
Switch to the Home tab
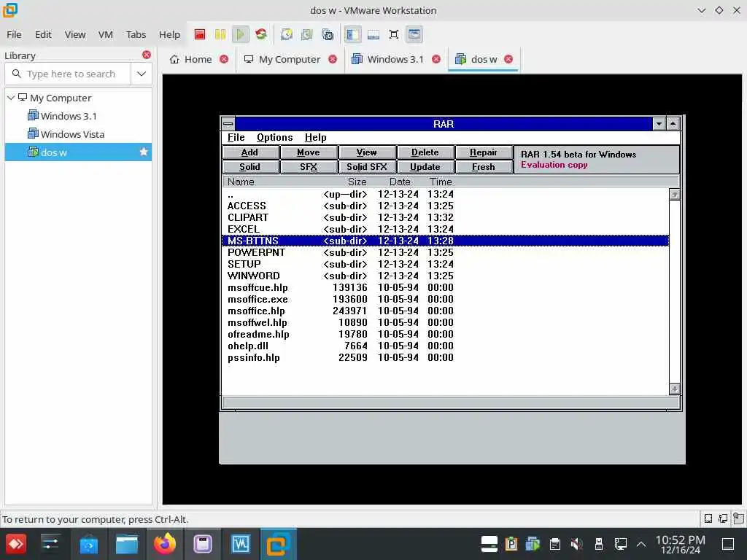(191, 60)
